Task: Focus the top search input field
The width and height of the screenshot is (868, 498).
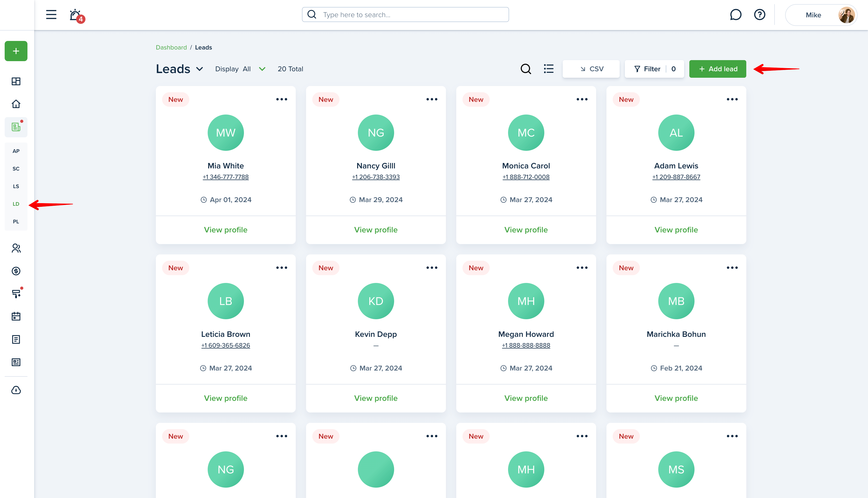Action: [405, 15]
